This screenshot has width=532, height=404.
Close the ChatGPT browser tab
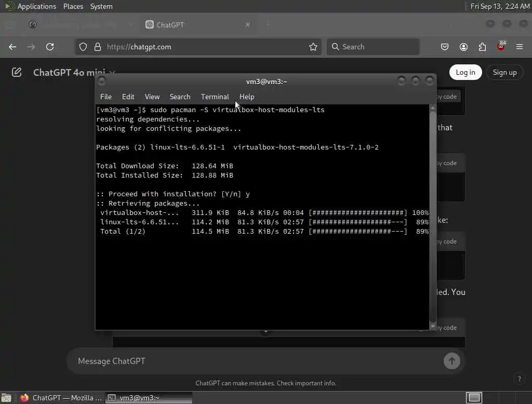[x=248, y=24]
